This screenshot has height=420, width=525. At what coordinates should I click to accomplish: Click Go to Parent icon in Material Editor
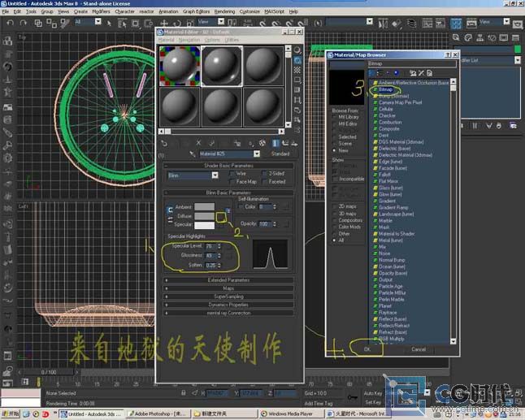tap(285, 143)
